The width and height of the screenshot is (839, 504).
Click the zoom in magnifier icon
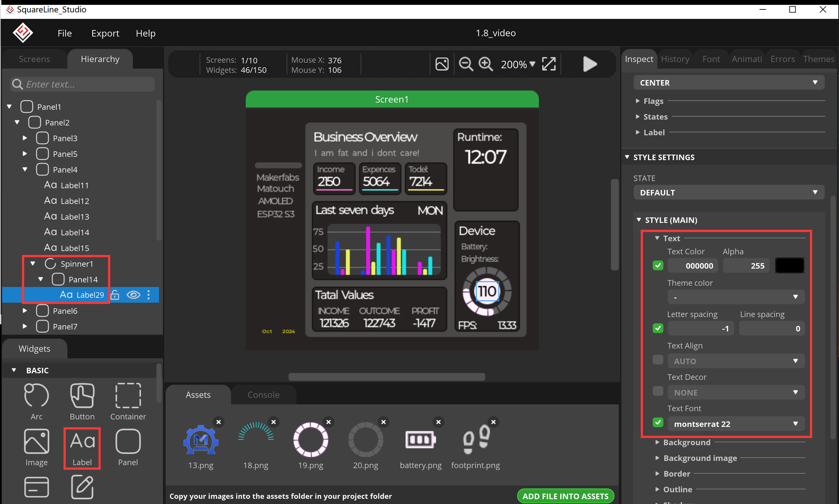click(486, 64)
